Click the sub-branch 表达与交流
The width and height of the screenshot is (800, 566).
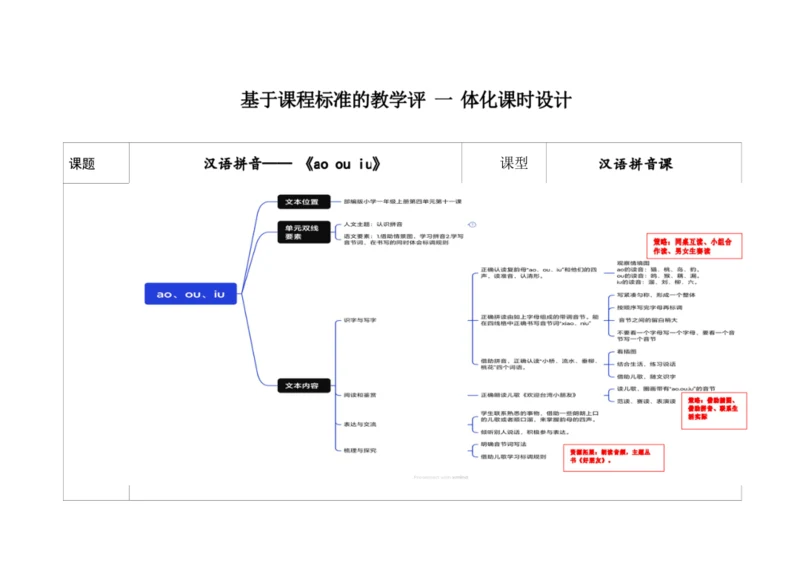click(360, 424)
